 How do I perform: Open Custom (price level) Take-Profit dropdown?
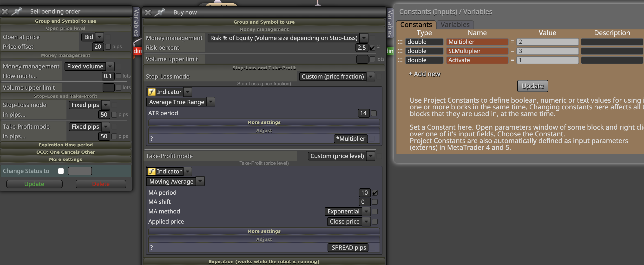pos(370,156)
